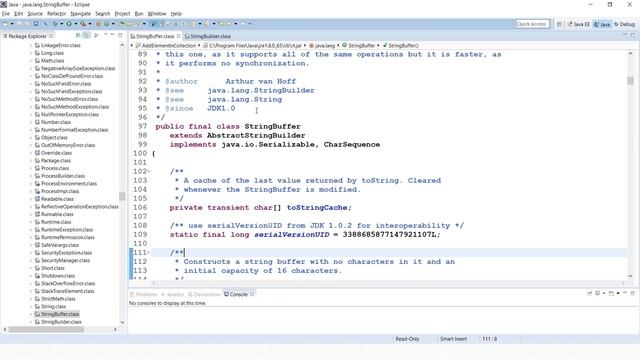Click the Run External Tools toolbar icon
640x360 pixels.
pyautogui.click(x=83, y=24)
